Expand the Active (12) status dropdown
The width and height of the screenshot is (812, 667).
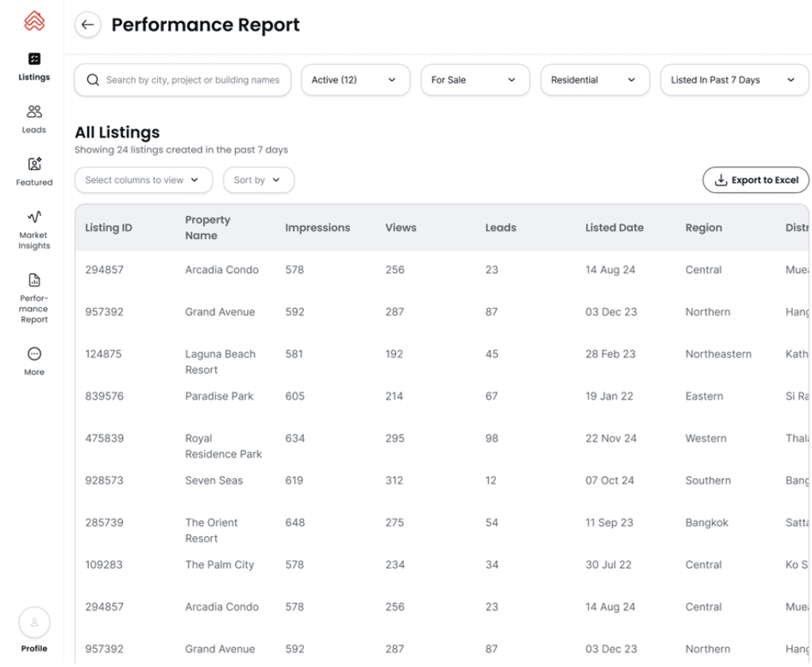[x=355, y=80]
